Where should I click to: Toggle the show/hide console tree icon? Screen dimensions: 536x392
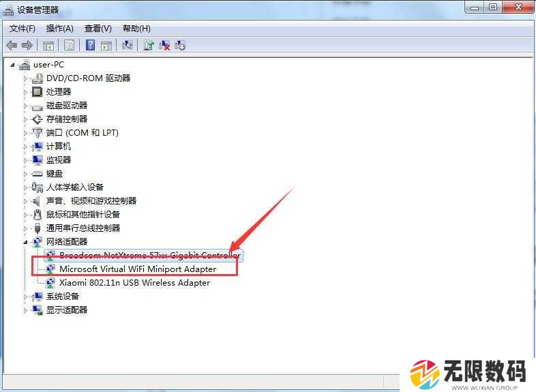[x=48, y=45]
